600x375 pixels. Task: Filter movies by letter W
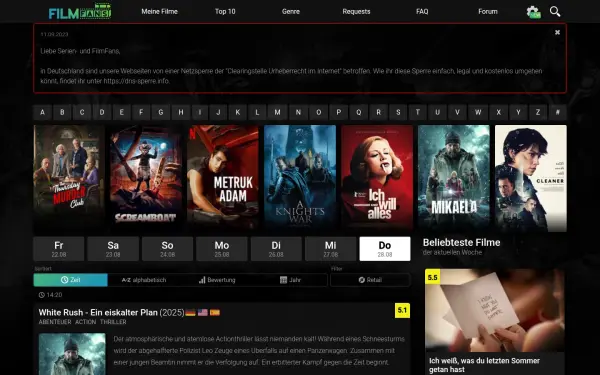[478, 112]
